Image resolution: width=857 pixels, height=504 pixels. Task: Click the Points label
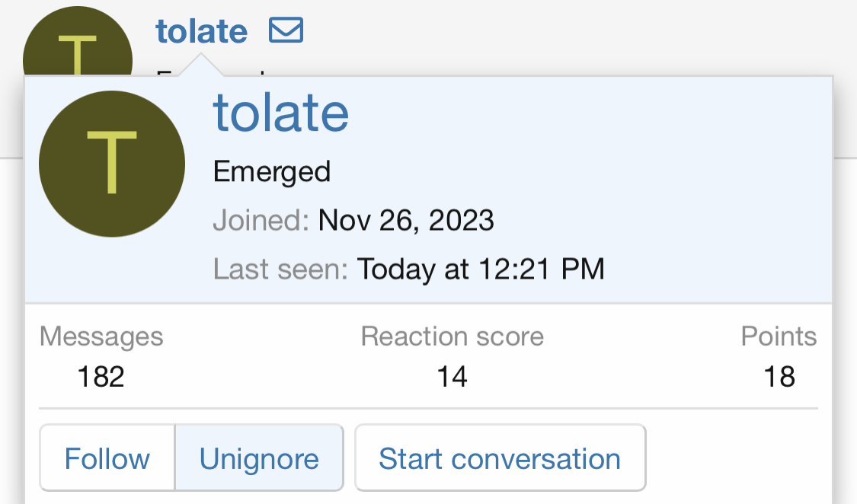click(x=779, y=337)
